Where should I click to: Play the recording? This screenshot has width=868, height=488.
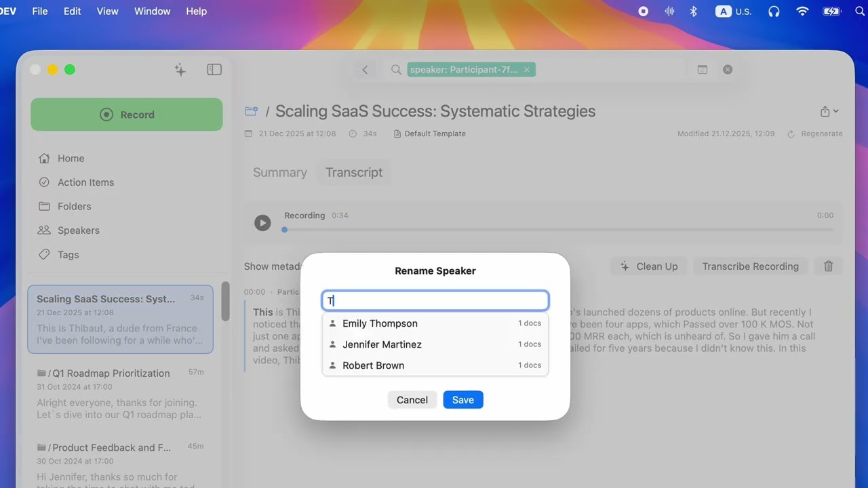(262, 222)
